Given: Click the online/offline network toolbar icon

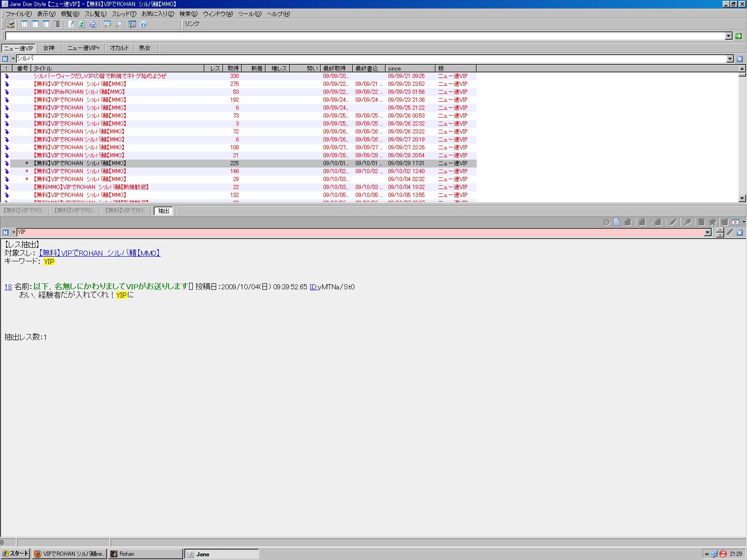Looking at the screenshot, I should pos(10,24).
